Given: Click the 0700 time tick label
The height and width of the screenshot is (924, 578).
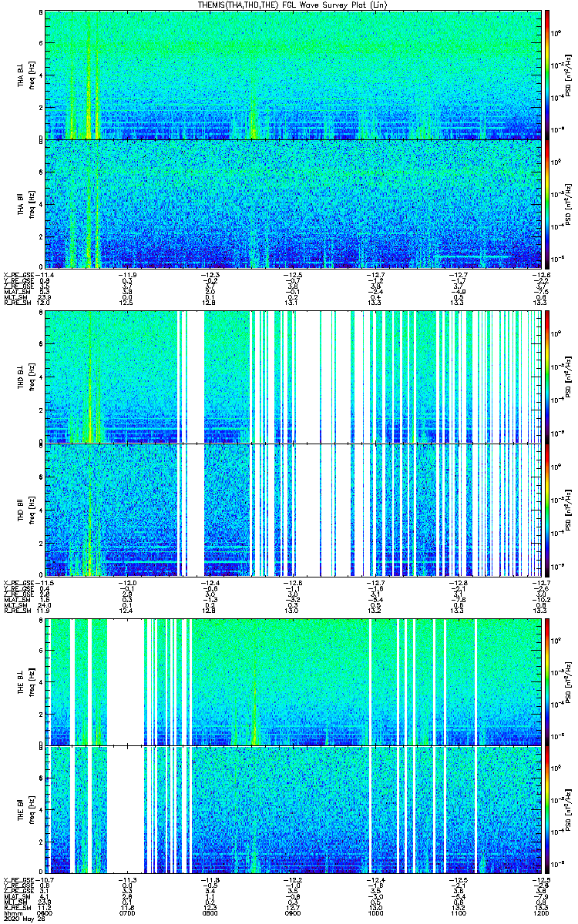Looking at the screenshot, I should 128,912.
